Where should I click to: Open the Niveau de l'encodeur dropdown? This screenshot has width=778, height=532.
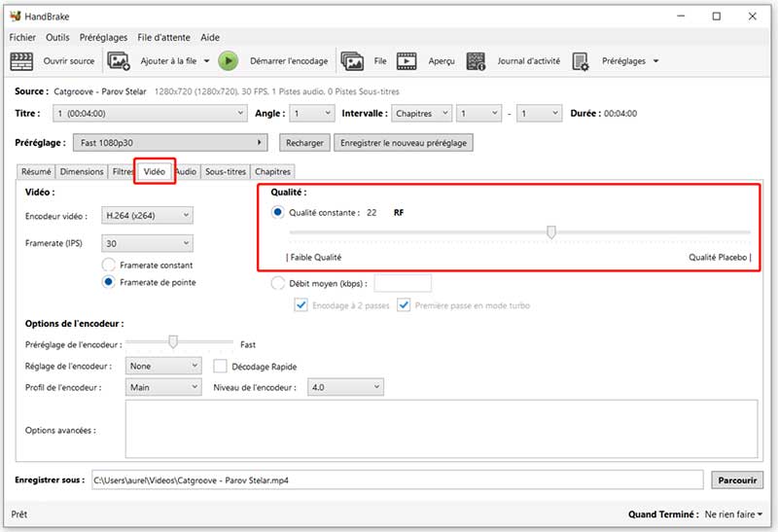(345, 387)
